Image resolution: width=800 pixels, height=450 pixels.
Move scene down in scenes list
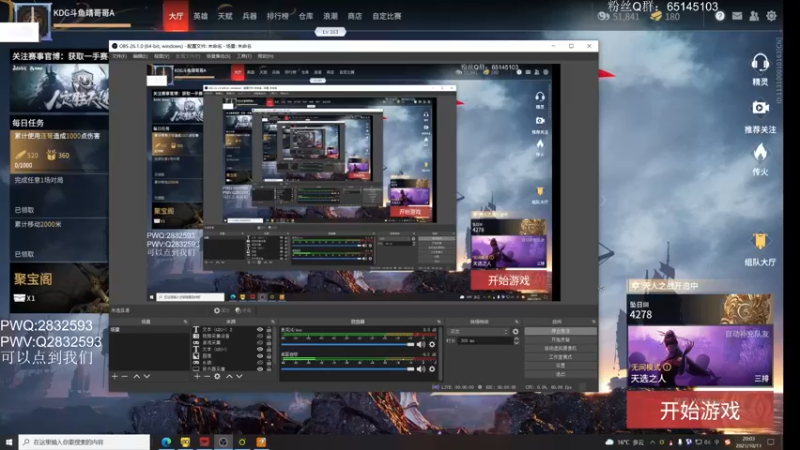click(x=147, y=377)
